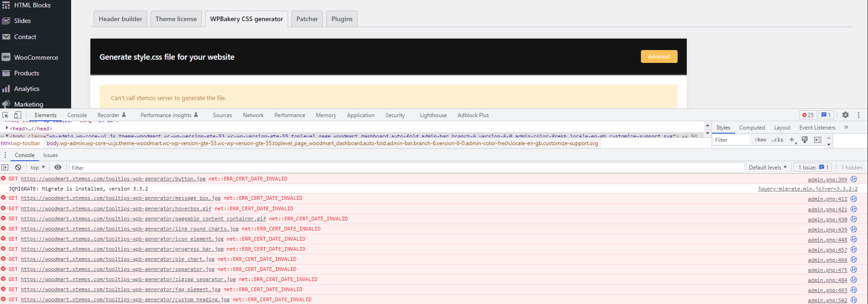Open the Patcher tab
The width and height of the screenshot is (868, 304).
coord(307,19)
